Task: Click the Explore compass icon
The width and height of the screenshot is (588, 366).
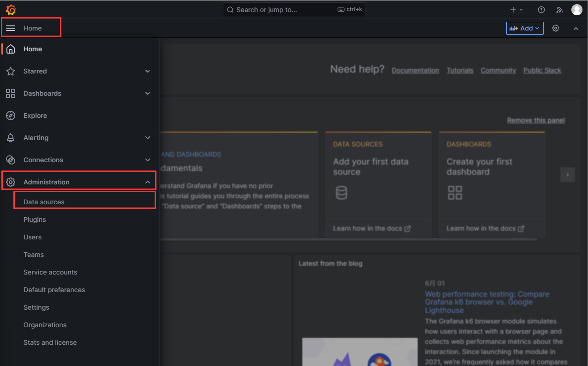Action: (x=11, y=116)
